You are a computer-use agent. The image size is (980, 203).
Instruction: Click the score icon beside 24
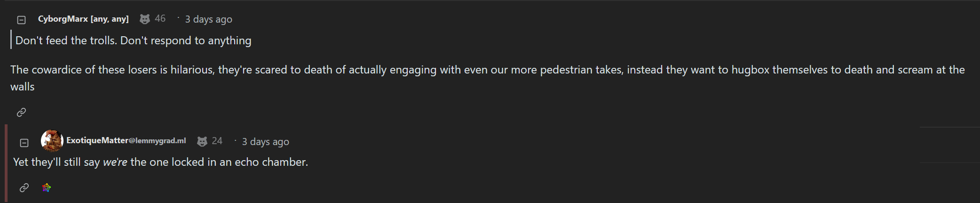[x=202, y=141]
